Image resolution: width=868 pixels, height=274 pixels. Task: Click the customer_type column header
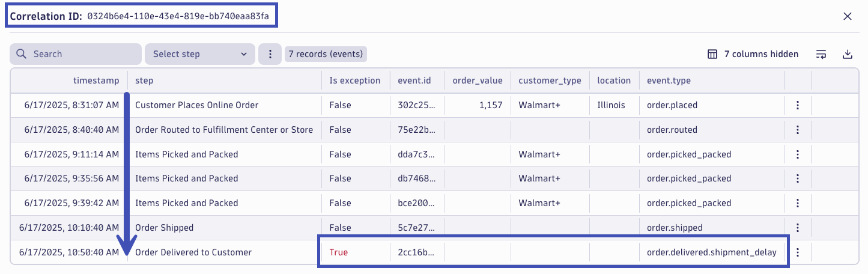click(x=550, y=80)
